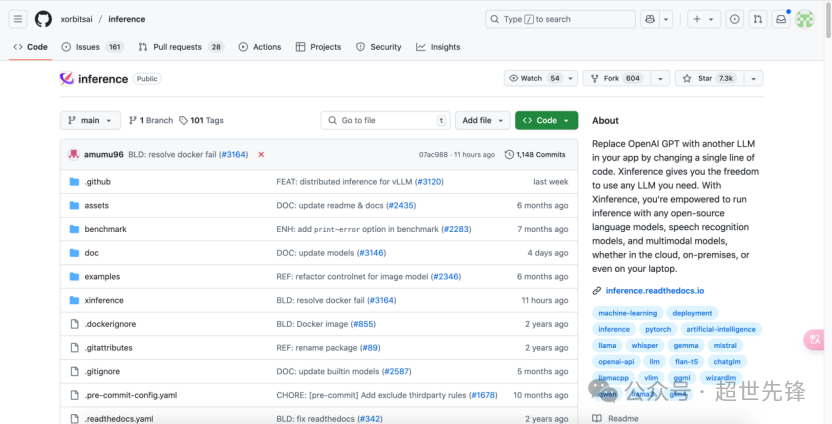View issues icon in top header
The height and width of the screenshot is (424, 832).
[734, 19]
